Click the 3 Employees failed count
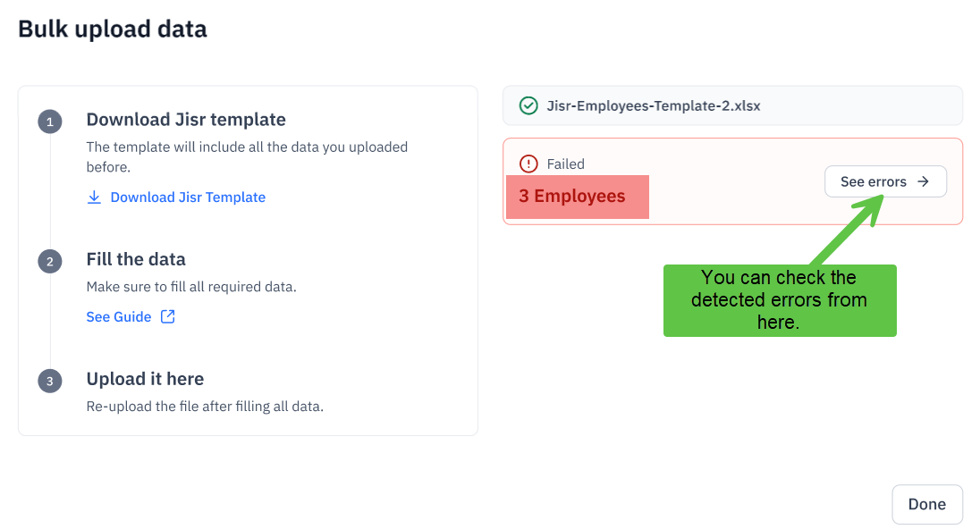980x529 pixels. click(x=572, y=197)
